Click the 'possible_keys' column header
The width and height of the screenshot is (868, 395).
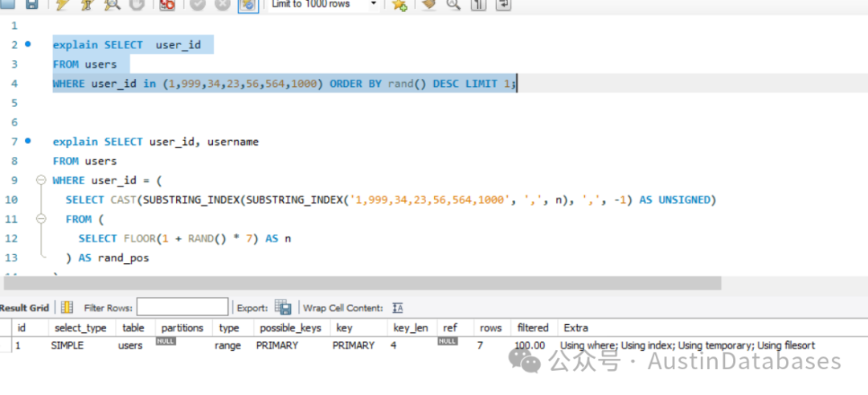click(x=291, y=328)
